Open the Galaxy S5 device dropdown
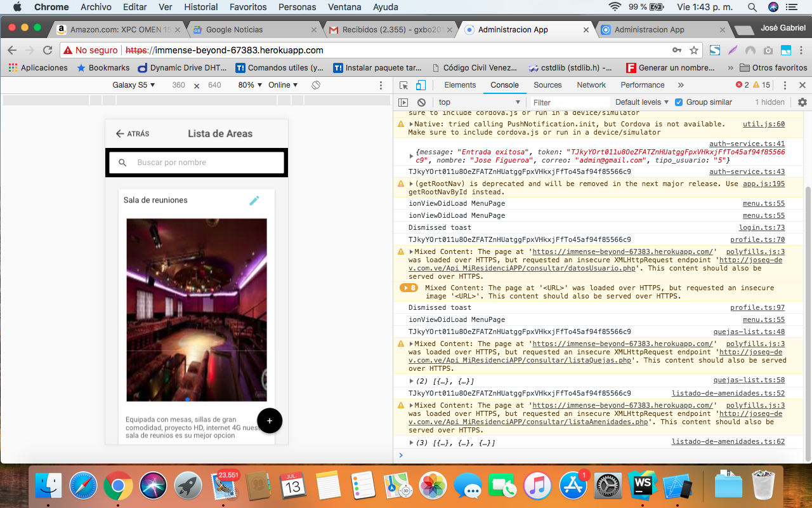 [x=134, y=85]
